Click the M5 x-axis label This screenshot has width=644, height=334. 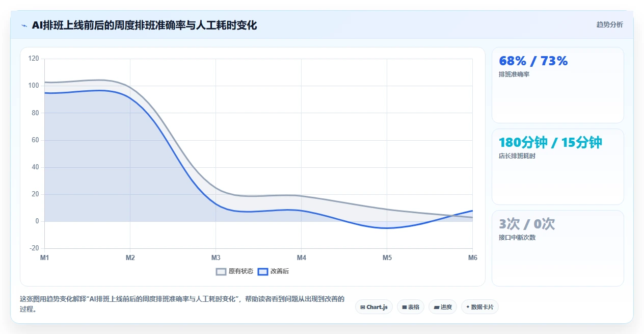tap(387, 258)
